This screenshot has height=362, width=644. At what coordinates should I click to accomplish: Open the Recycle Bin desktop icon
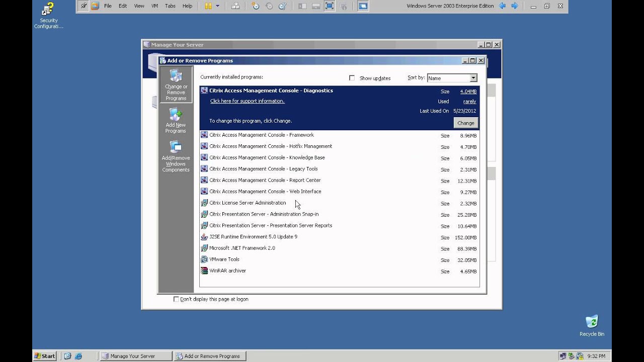tap(592, 325)
